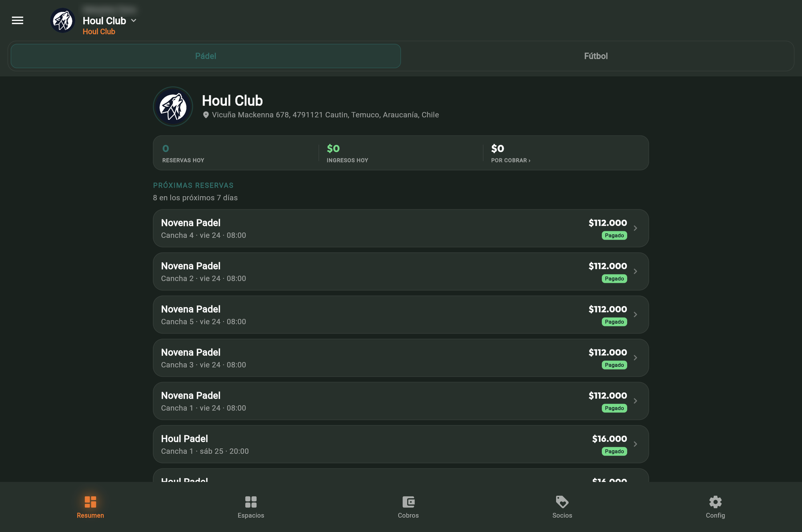Switch to the Fútbol tab

pyautogui.click(x=596, y=56)
